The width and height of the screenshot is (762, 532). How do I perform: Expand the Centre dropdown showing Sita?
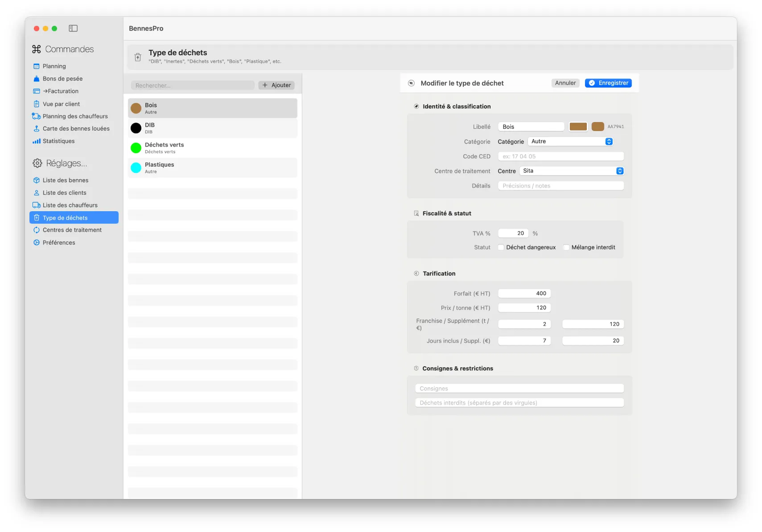pos(571,171)
